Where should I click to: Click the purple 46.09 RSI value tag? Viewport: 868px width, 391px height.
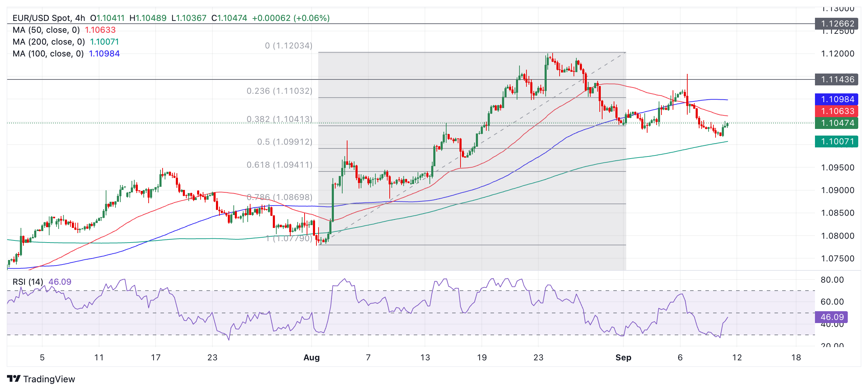pos(831,317)
